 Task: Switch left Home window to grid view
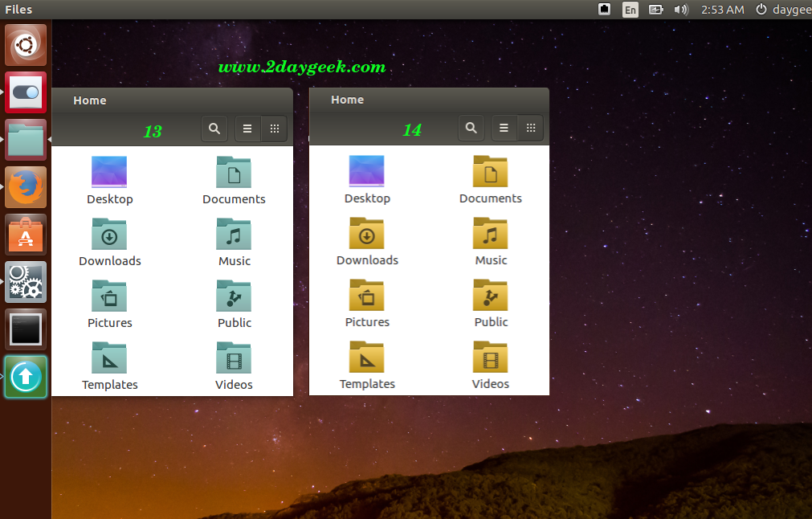[274, 129]
